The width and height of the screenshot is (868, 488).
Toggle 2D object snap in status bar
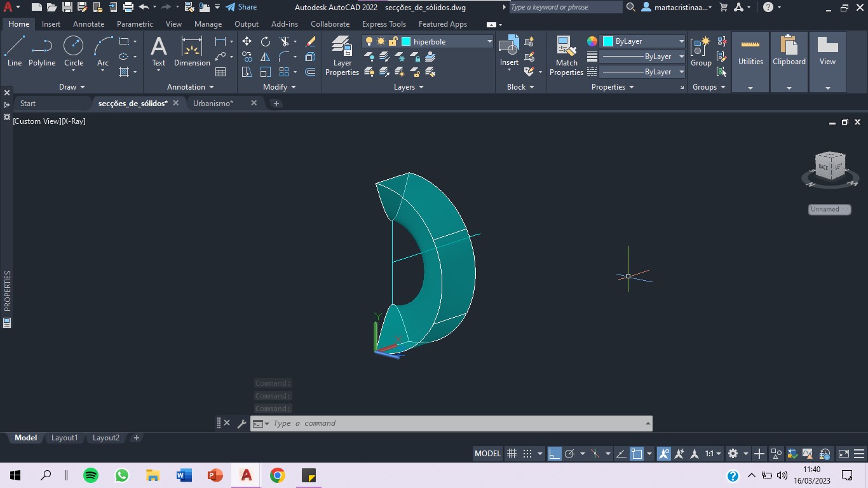637,454
